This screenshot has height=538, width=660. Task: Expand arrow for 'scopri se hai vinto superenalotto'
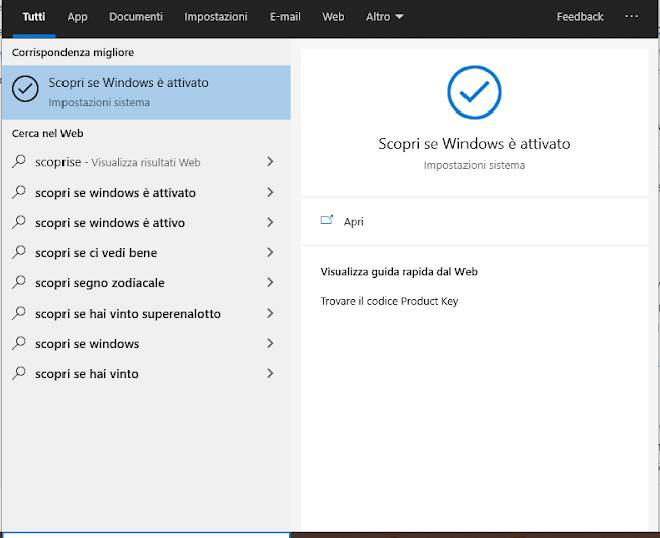click(270, 313)
